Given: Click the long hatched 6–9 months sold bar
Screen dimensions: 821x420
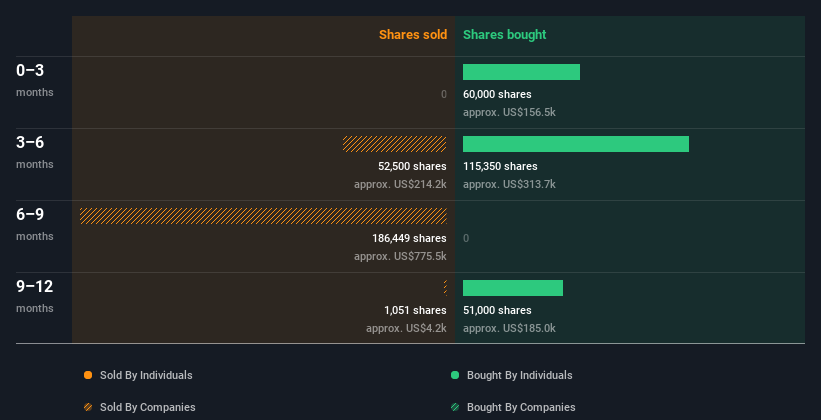Looking at the screenshot, I should [263, 216].
